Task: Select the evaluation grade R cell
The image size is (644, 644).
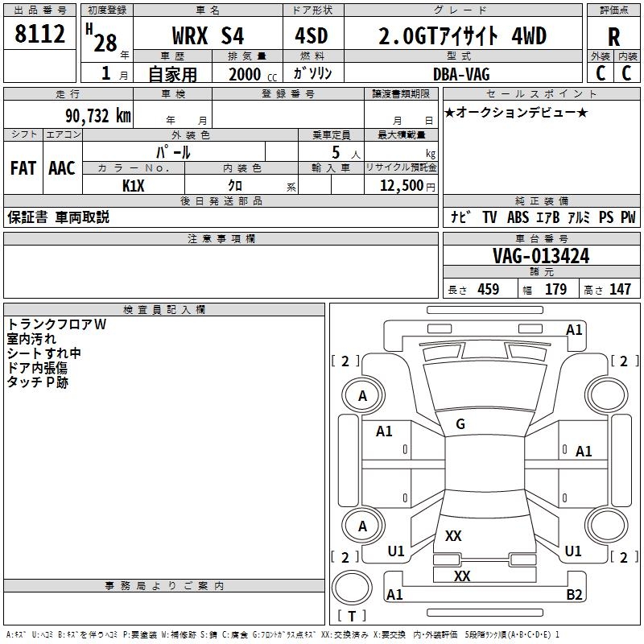Action: coord(613,36)
